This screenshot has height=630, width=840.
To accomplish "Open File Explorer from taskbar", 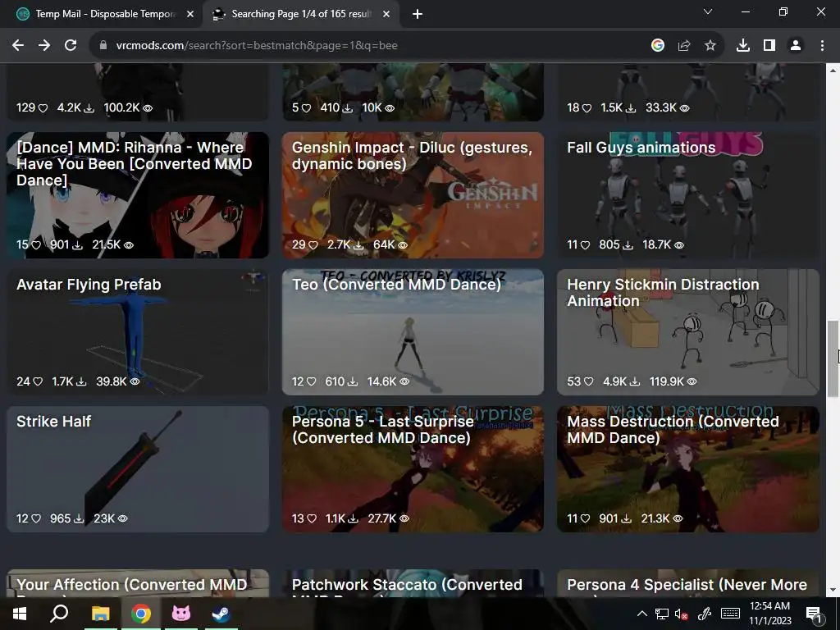I will pos(100,614).
